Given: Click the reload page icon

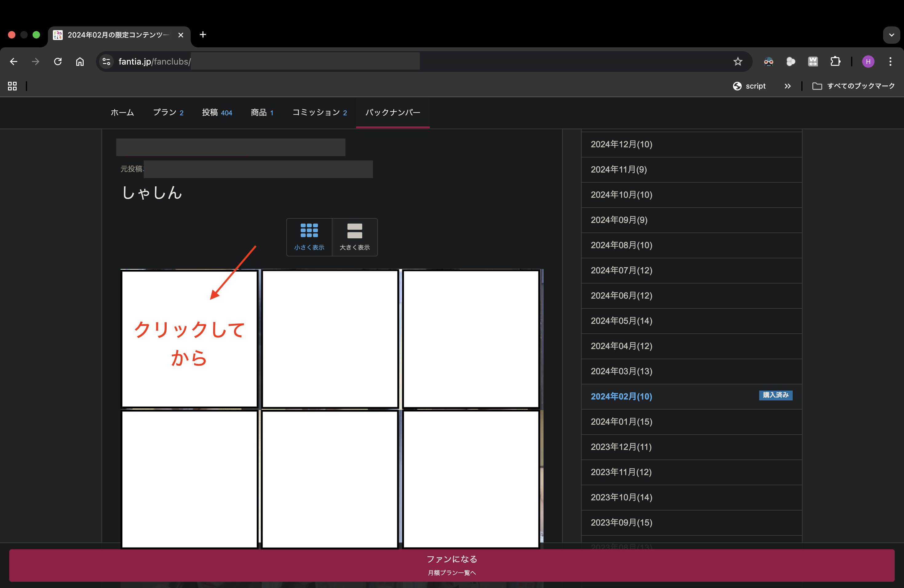Looking at the screenshot, I should (x=58, y=61).
